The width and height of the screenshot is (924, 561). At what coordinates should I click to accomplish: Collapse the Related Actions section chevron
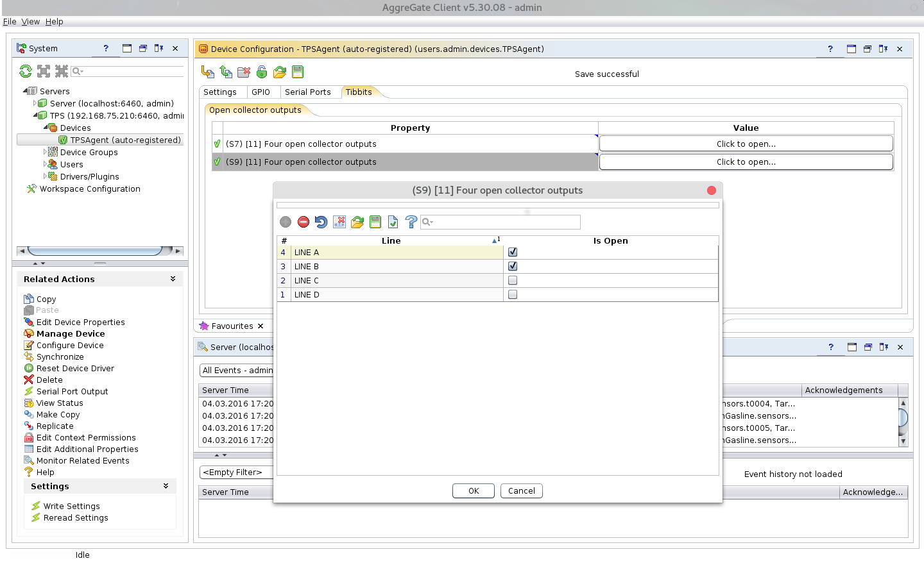[x=173, y=279]
